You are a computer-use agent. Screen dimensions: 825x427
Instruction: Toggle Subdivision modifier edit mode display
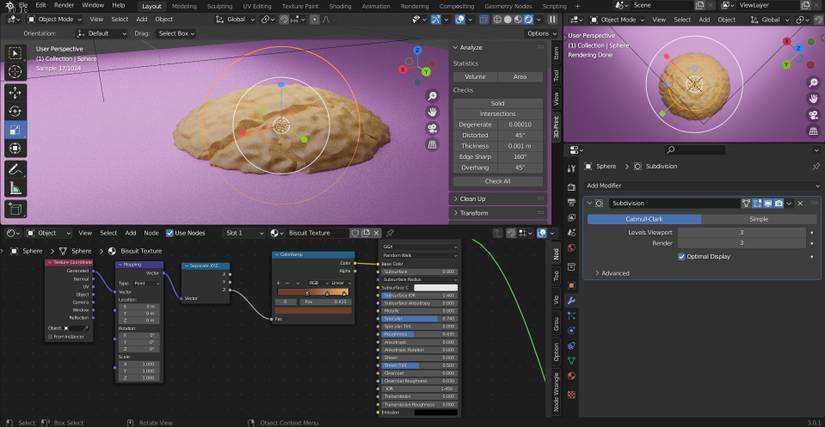click(757, 204)
